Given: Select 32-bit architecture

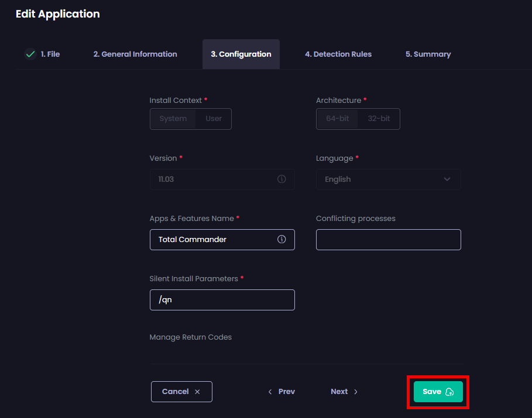Looking at the screenshot, I should [x=379, y=118].
